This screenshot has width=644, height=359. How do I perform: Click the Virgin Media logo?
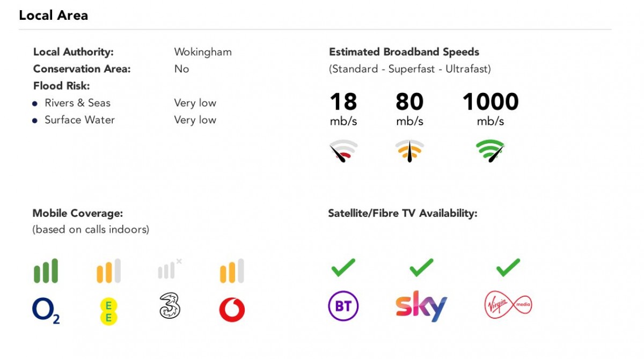[x=508, y=305]
